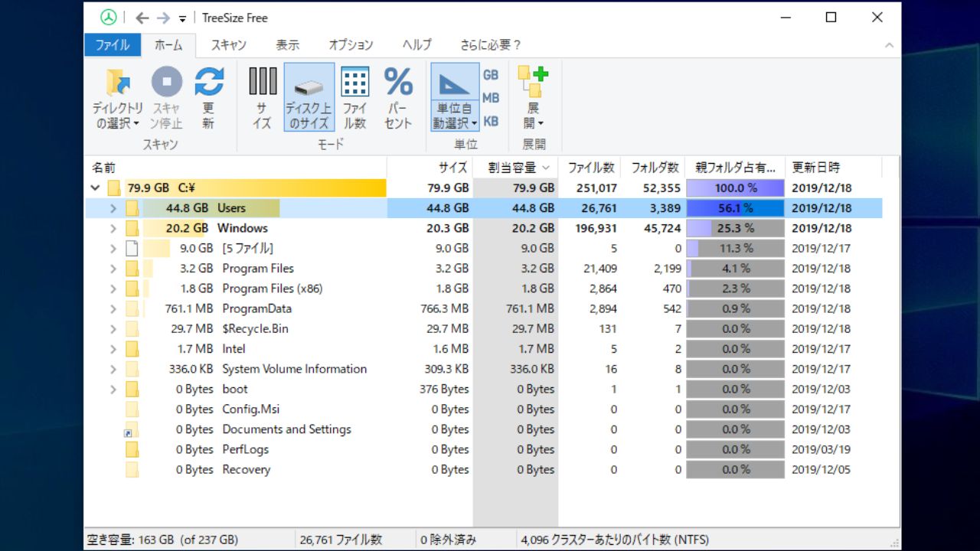Sort by the 割当容量 column header
980x551 pixels.
tap(516, 168)
